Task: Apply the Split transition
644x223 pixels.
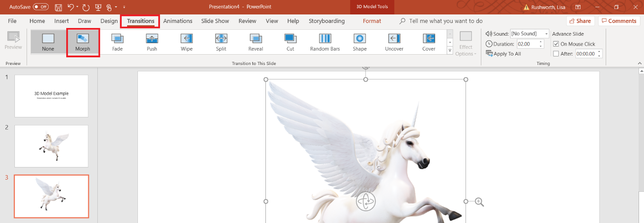Action: click(221, 42)
